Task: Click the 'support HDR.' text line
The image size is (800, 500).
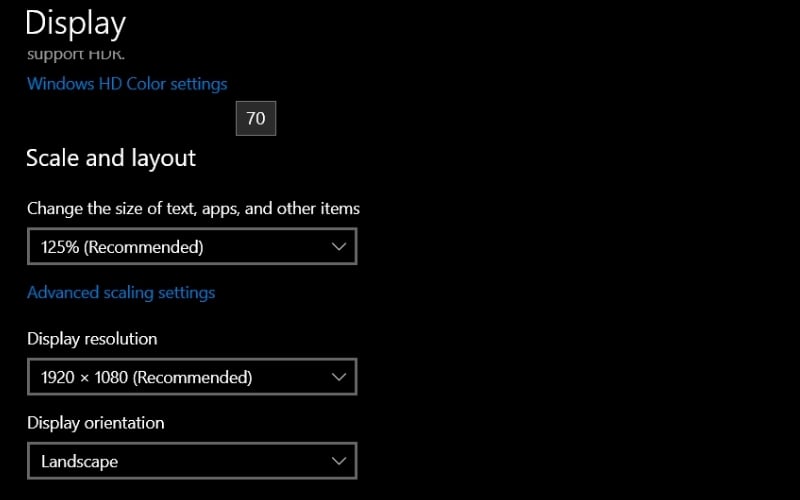Action: click(x=76, y=54)
